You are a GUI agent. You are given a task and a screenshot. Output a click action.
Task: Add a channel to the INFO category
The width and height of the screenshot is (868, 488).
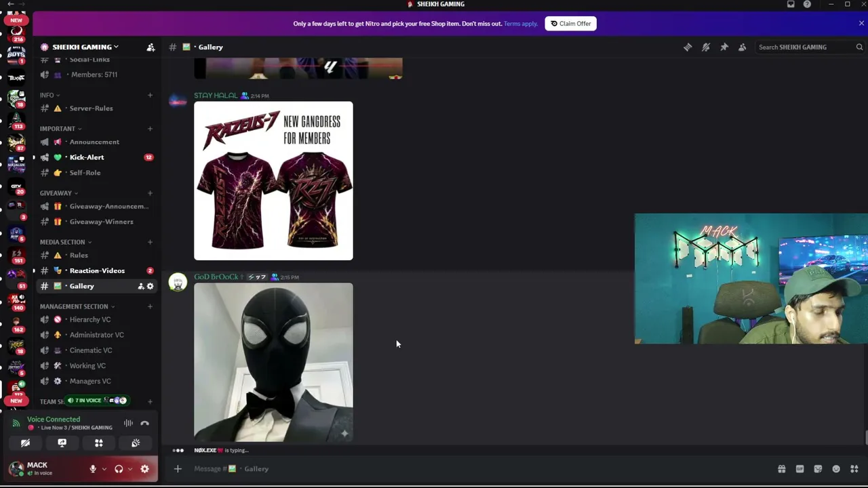coord(150,95)
